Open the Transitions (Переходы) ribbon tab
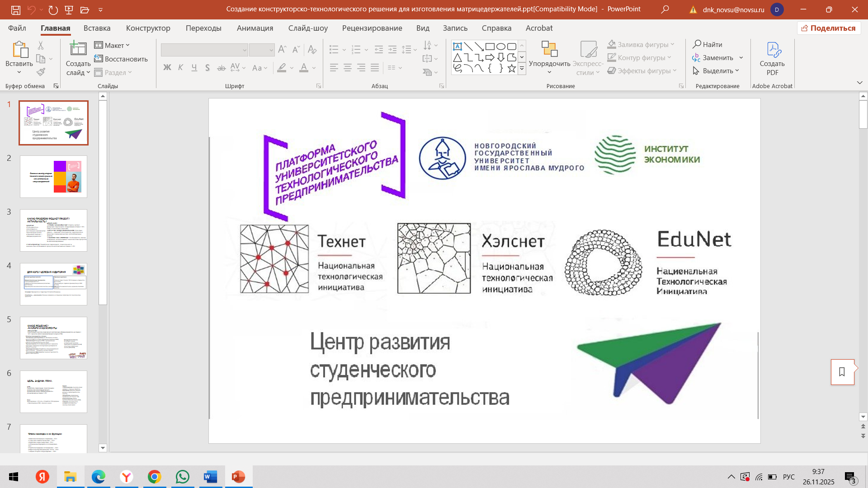 click(x=203, y=28)
